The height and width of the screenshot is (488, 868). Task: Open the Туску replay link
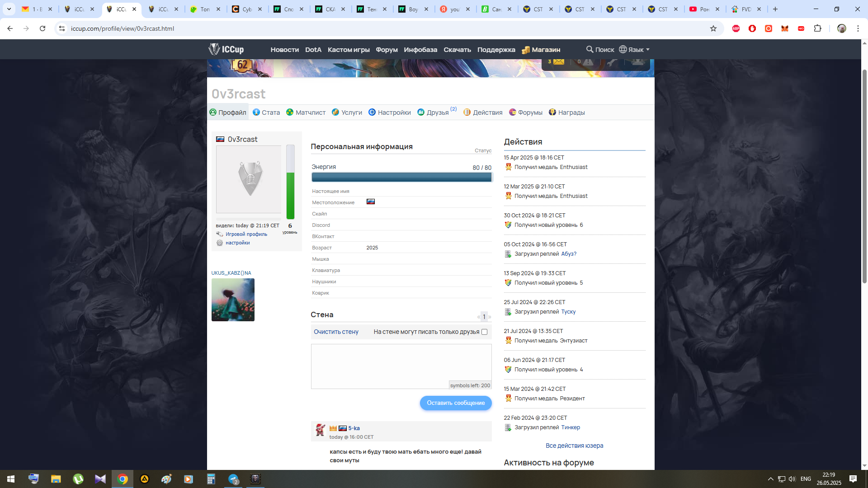coord(568,312)
